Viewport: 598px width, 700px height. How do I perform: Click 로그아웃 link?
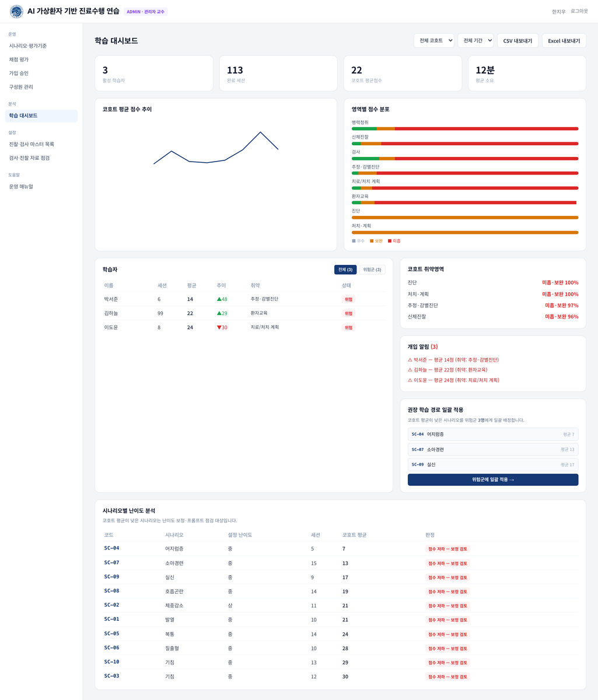[579, 11]
